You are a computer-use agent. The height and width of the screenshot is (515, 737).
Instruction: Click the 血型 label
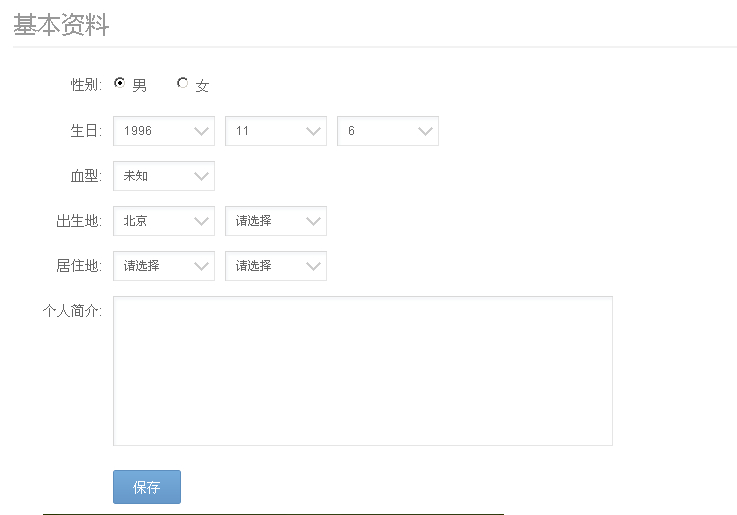tap(86, 176)
